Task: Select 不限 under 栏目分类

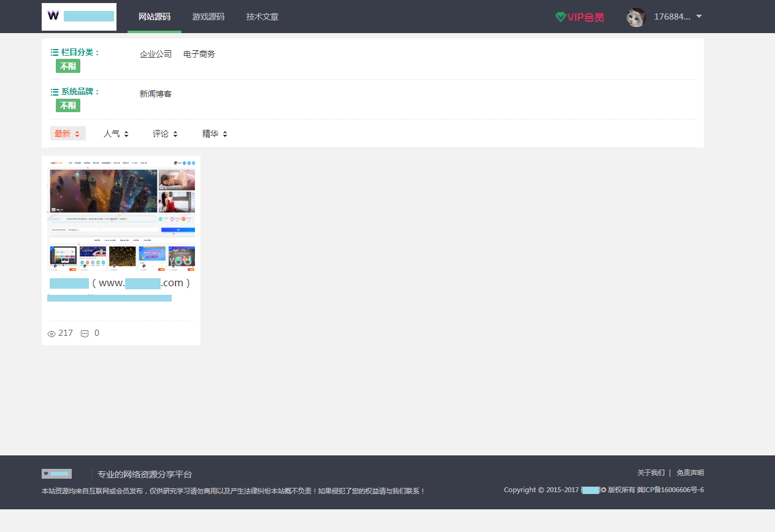Action: (68, 66)
